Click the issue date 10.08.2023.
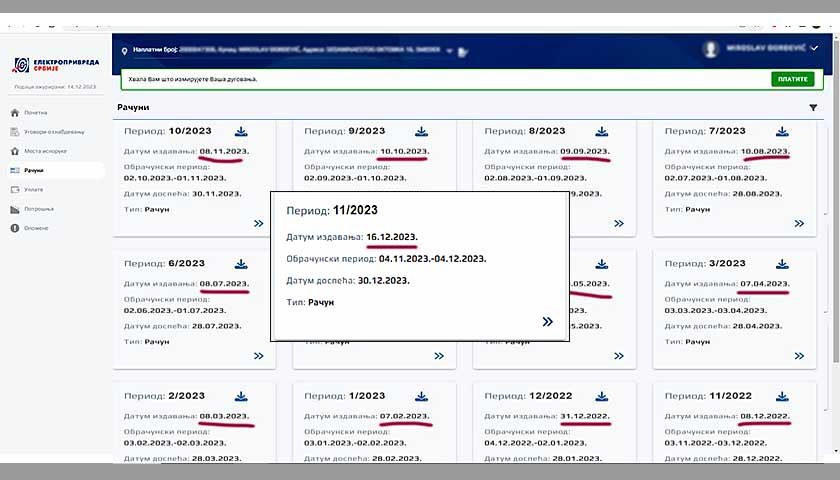 [x=765, y=152]
